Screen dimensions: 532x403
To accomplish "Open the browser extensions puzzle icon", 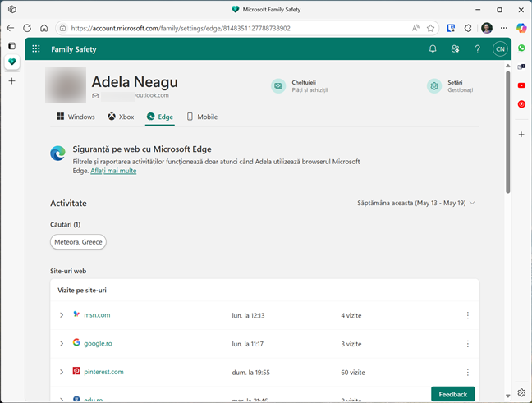I will (468, 28).
